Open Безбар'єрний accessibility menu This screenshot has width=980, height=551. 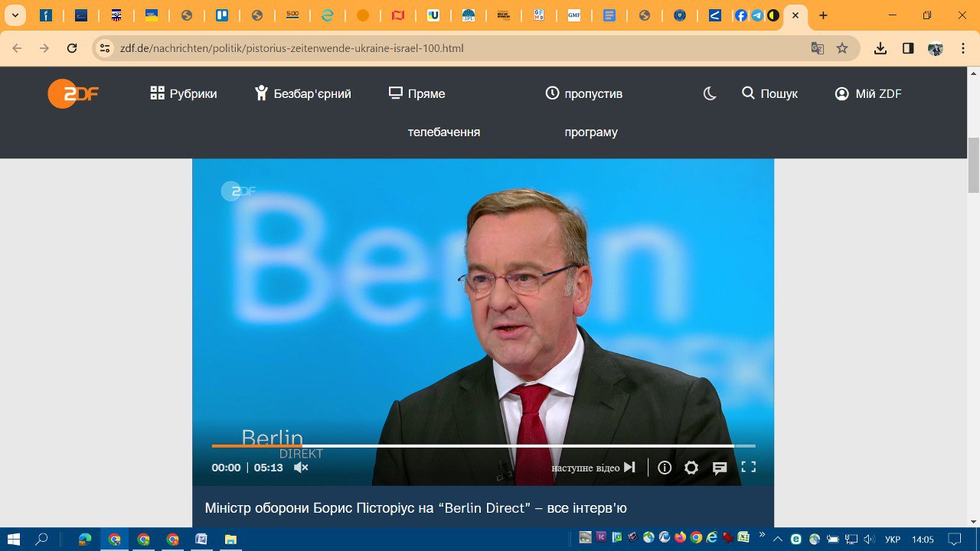click(303, 93)
